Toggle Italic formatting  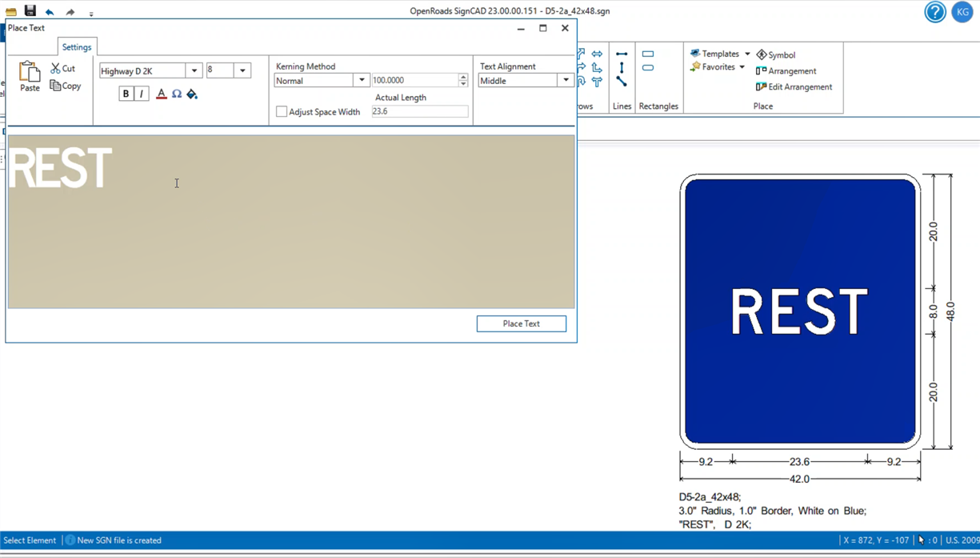tap(142, 94)
